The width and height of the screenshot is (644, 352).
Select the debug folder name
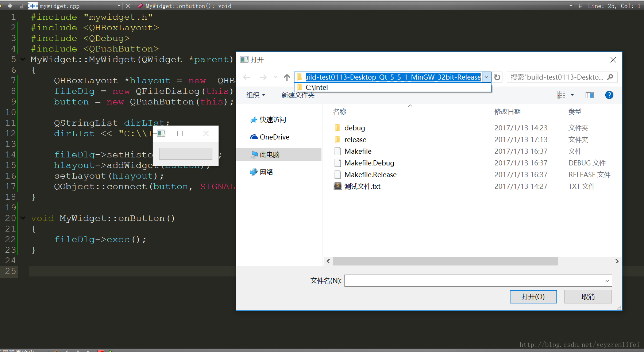355,128
